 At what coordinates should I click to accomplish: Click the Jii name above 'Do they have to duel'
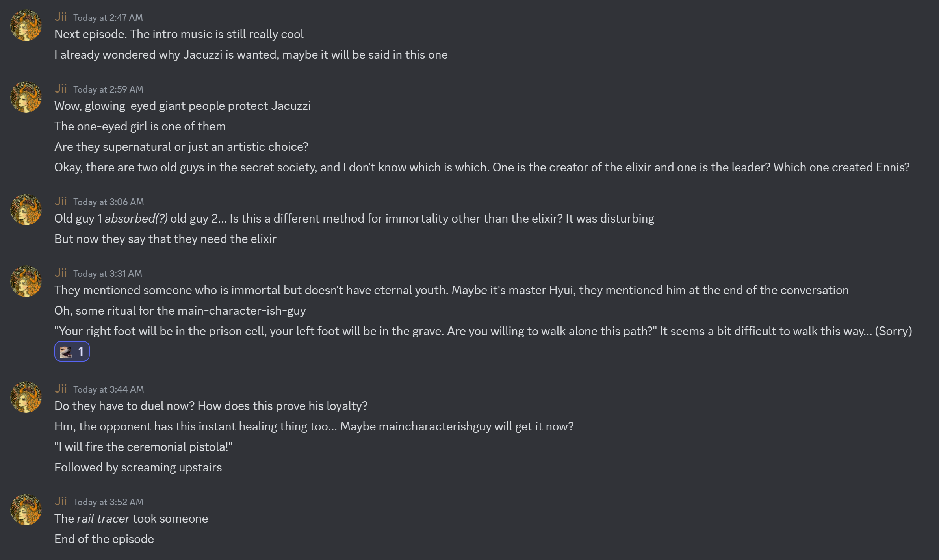(x=61, y=389)
